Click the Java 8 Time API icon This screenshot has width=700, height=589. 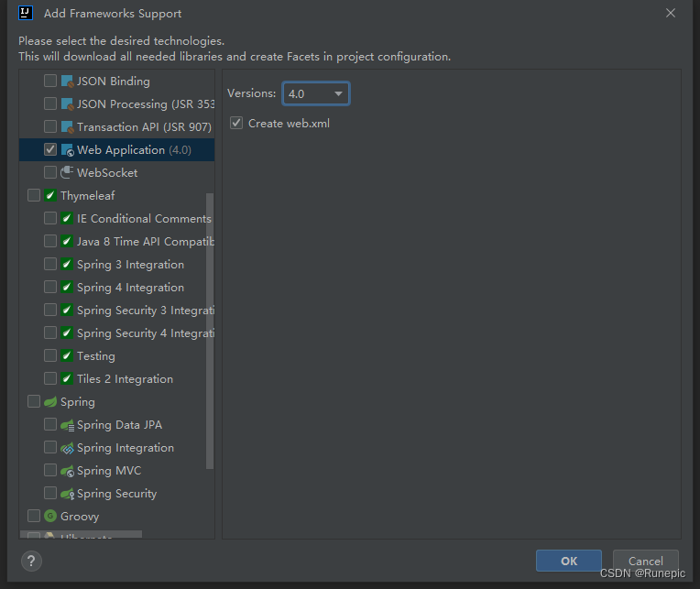67,242
